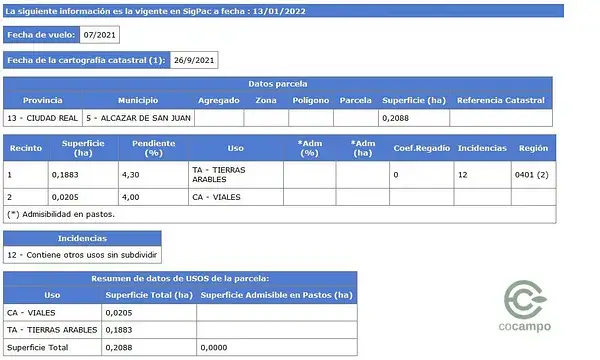
Task: Click incidencia 12 Contiene otros usos description
Action: (x=82, y=255)
